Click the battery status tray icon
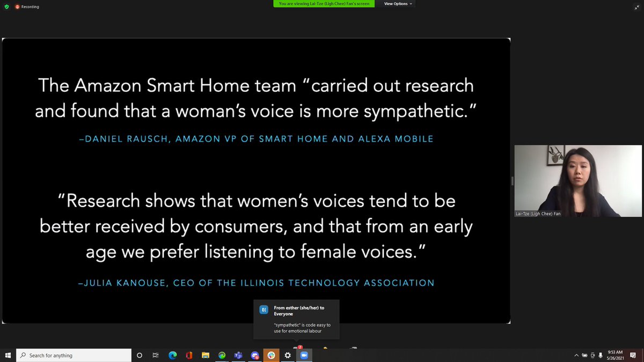644x362 pixels. (x=585, y=355)
